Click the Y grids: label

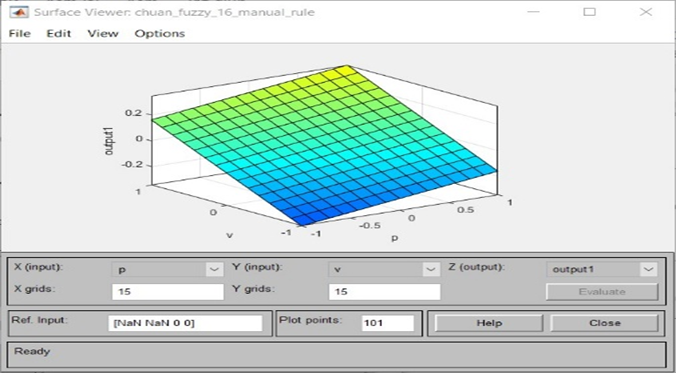click(x=253, y=289)
